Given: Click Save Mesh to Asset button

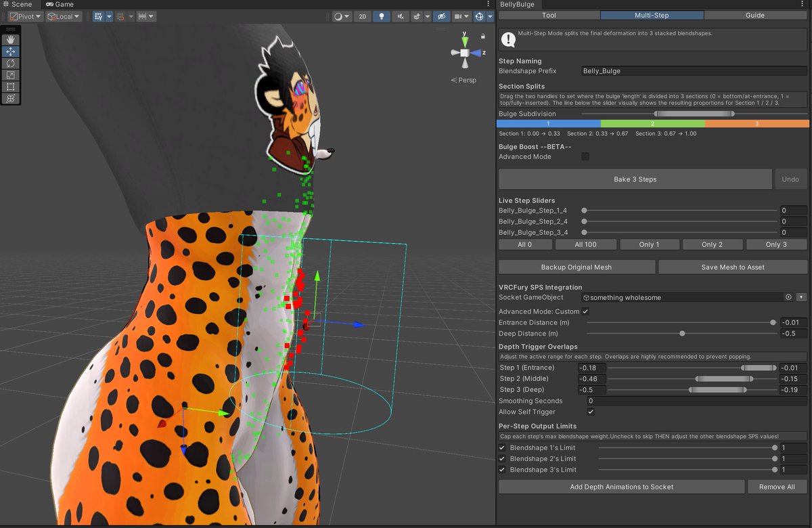Looking at the screenshot, I should click(x=733, y=267).
